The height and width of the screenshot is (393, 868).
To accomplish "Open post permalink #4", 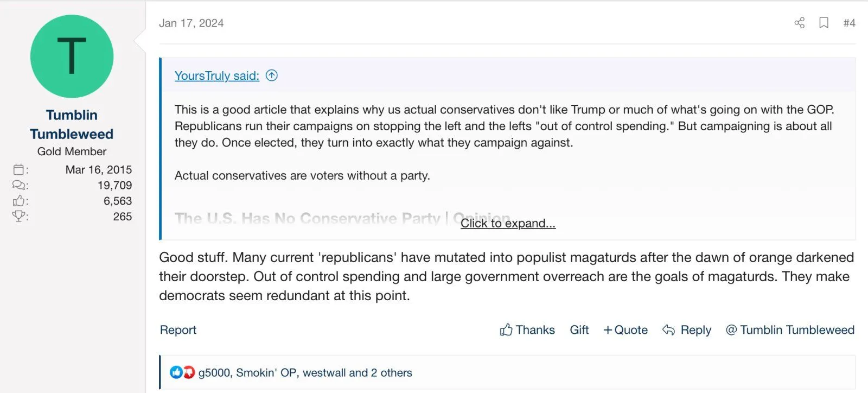I will (x=849, y=23).
